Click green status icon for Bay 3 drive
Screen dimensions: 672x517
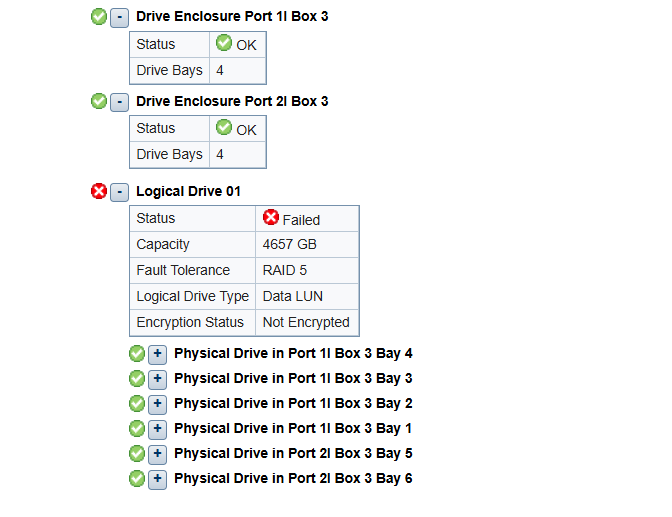[x=137, y=378]
